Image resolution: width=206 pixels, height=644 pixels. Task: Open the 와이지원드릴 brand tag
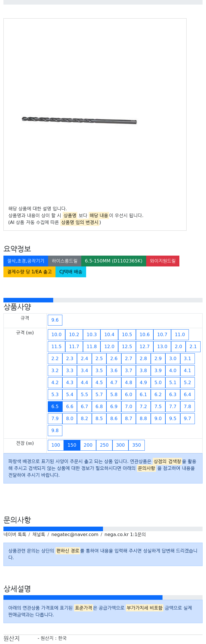click(163, 261)
